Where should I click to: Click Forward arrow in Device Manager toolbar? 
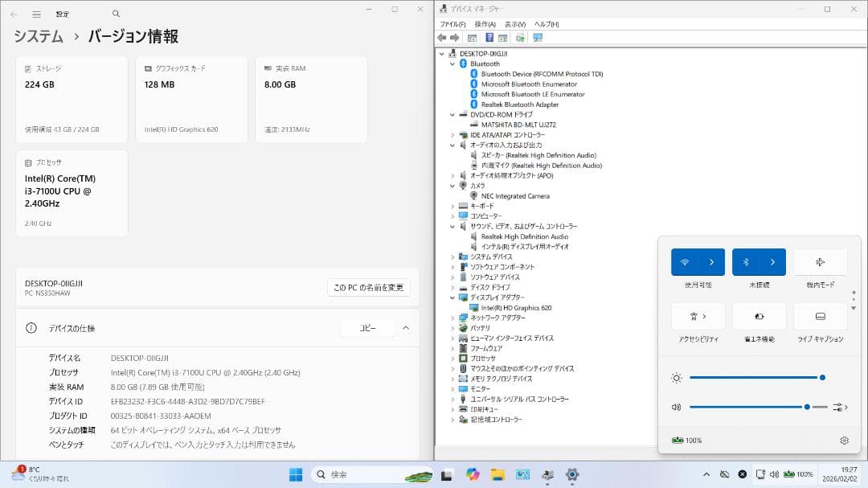tap(453, 37)
